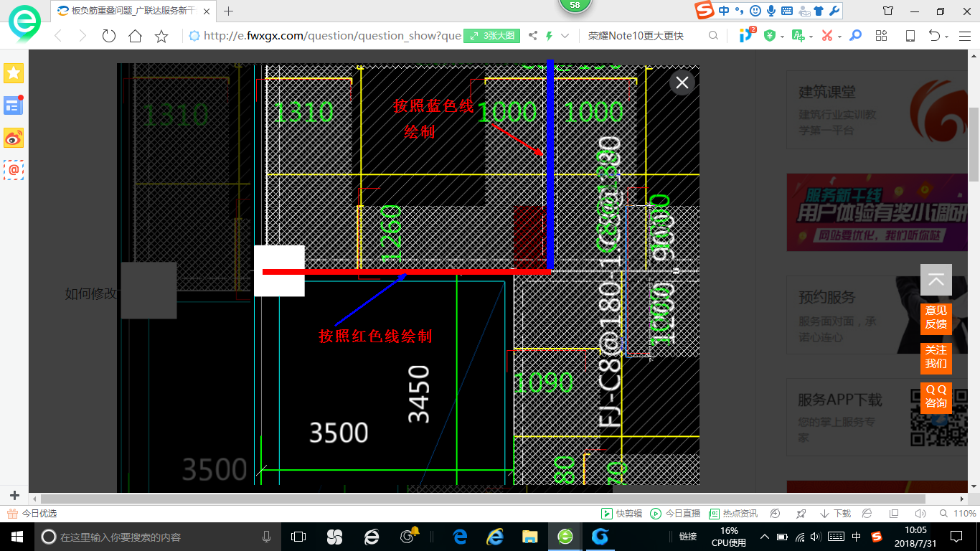
Task: Expand the screenshot tool dropdown arrow
Action: click(839, 37)
